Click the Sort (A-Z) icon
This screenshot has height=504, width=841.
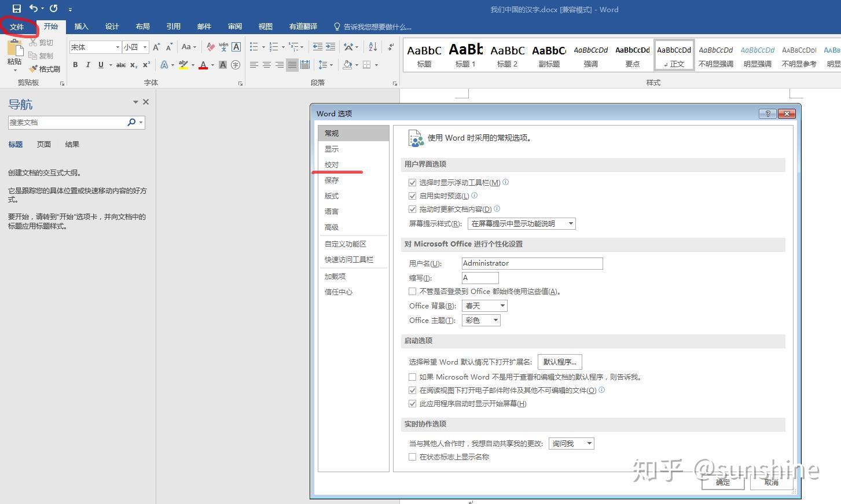[x=373, y=47]
